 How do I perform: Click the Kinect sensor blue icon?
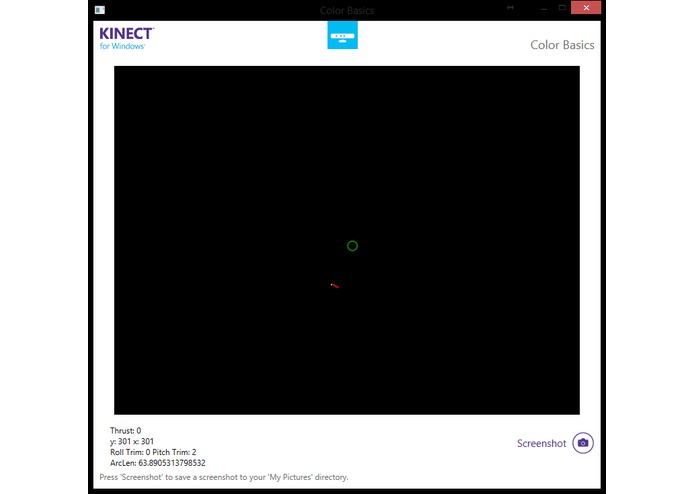(x=342, y=35)
